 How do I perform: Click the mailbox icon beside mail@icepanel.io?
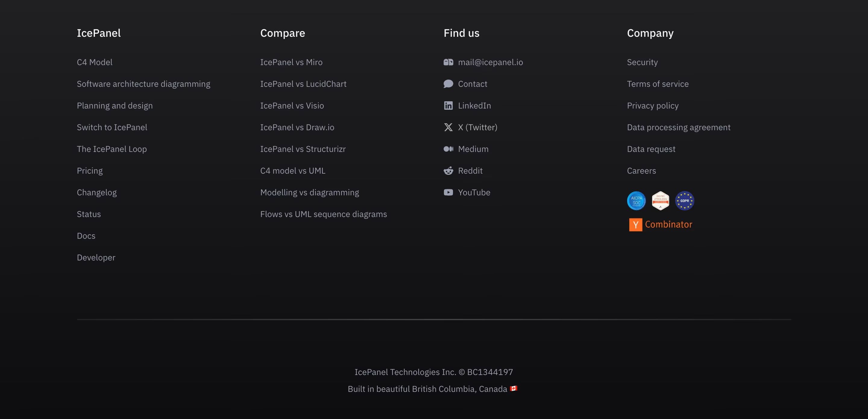pyautogui.click(x=448, y=62)
